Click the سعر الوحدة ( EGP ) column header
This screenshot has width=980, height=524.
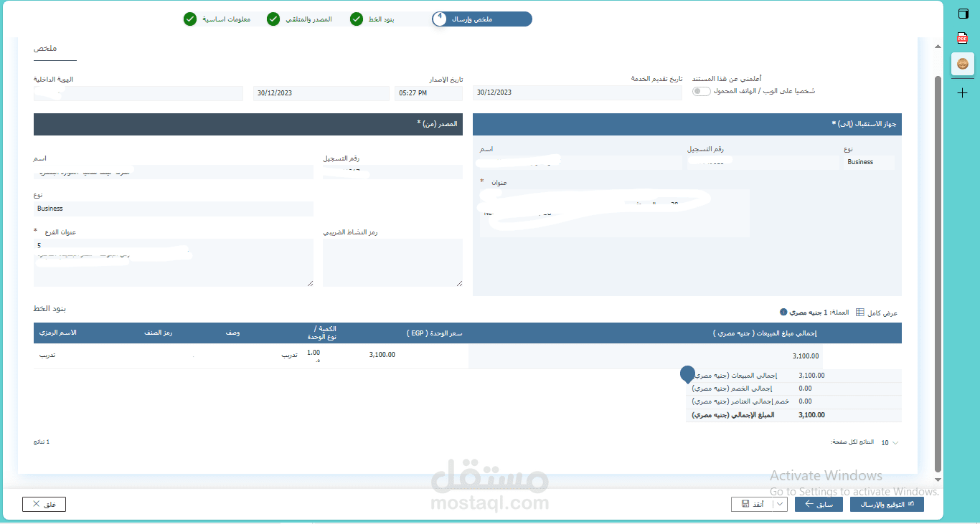433,333
